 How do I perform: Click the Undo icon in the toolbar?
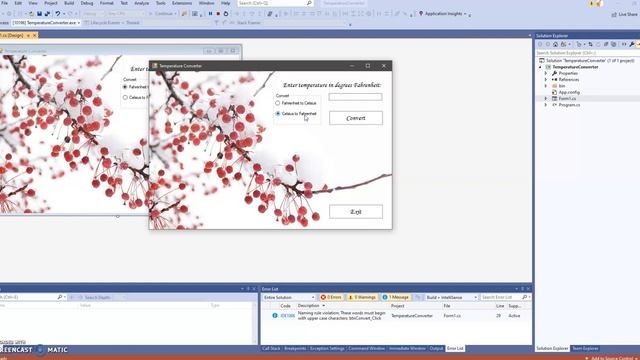click(x=58, y=13)
